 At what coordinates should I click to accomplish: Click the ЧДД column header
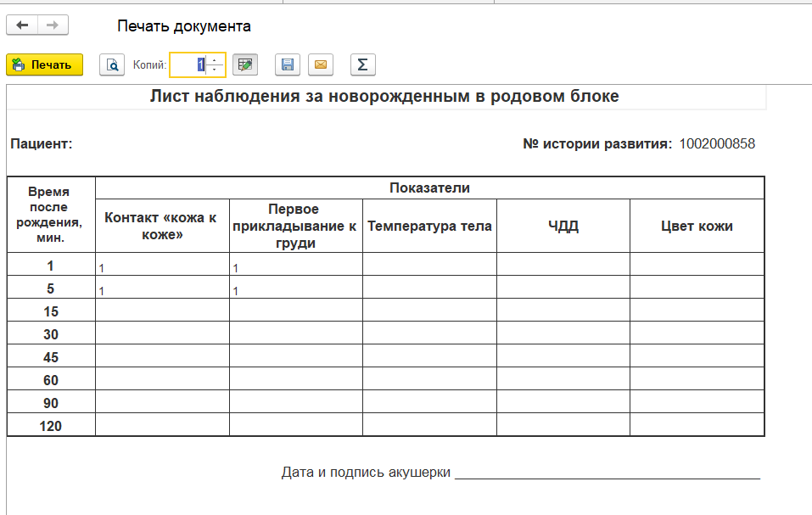[x=563, y=226]
